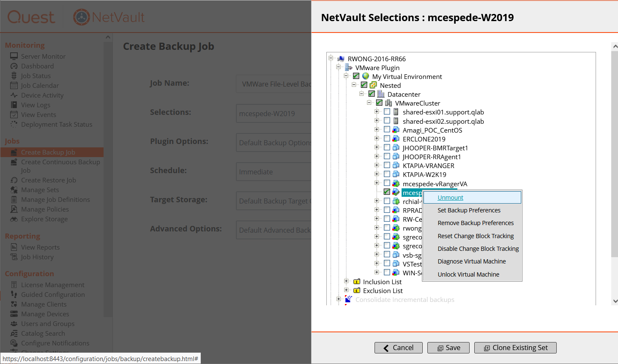The height and width of the screenshot is (364, 618).
Task: Tick the ERCLONE2019 checkbox
Action: pos(387,139)
